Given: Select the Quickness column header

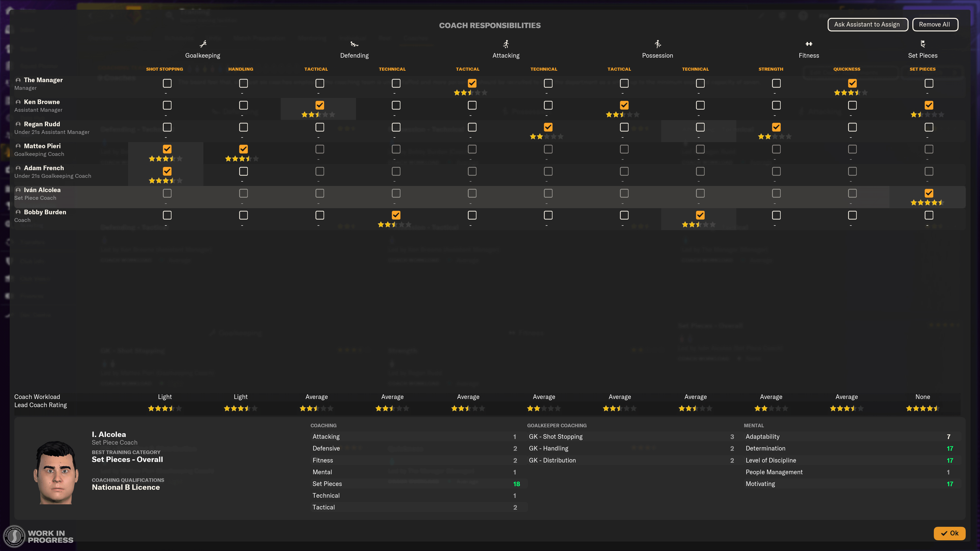Looking at the screenshot, I should click(847, 69).
